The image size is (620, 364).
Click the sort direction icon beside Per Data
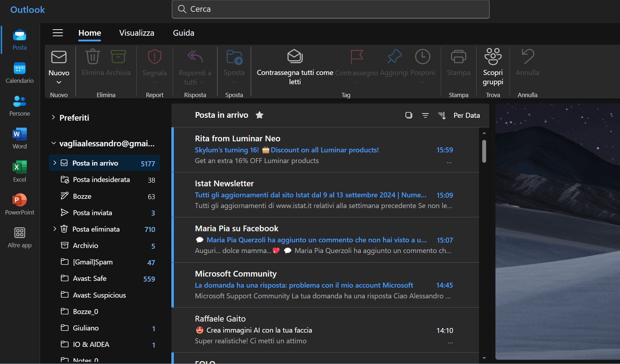click(442, 115)
